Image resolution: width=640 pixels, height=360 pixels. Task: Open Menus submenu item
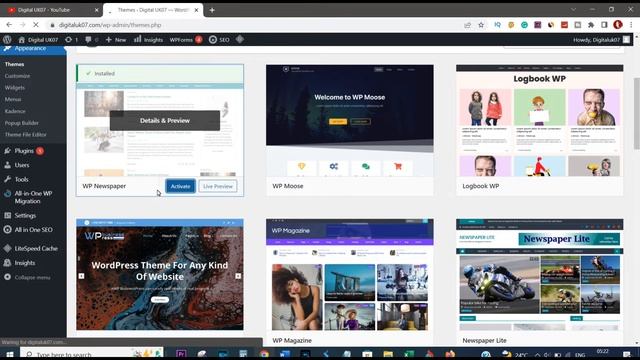pyautogui.click(x=13, y=99)
